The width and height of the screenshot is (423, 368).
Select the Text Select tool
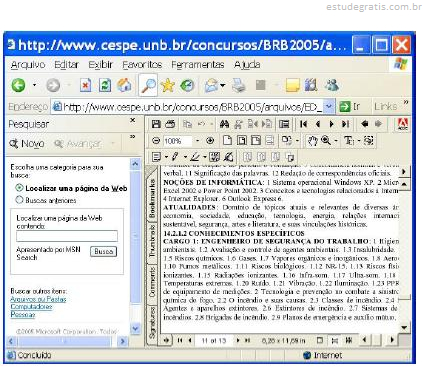pyautogui.click(x=349, y=141)
